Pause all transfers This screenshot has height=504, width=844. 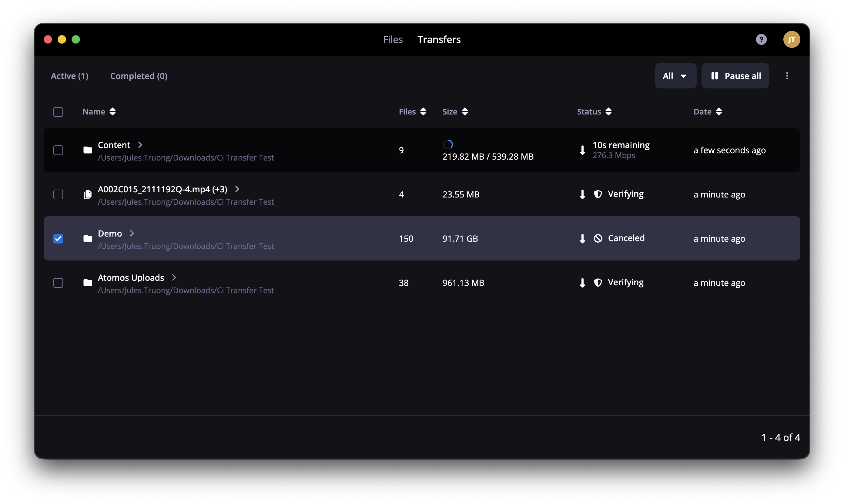click(735, 76)
